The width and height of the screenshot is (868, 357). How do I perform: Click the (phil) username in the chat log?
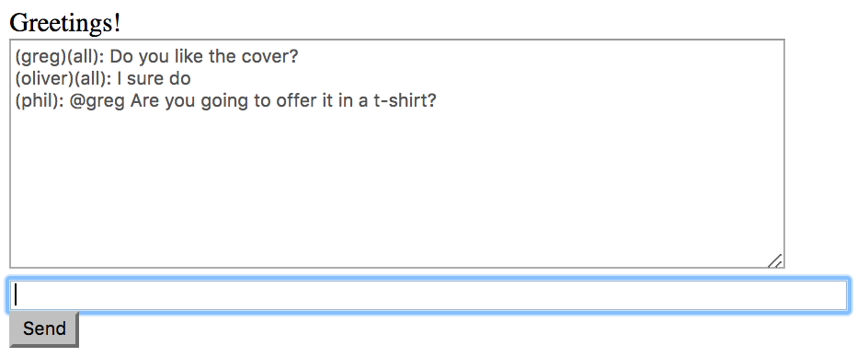37,101
